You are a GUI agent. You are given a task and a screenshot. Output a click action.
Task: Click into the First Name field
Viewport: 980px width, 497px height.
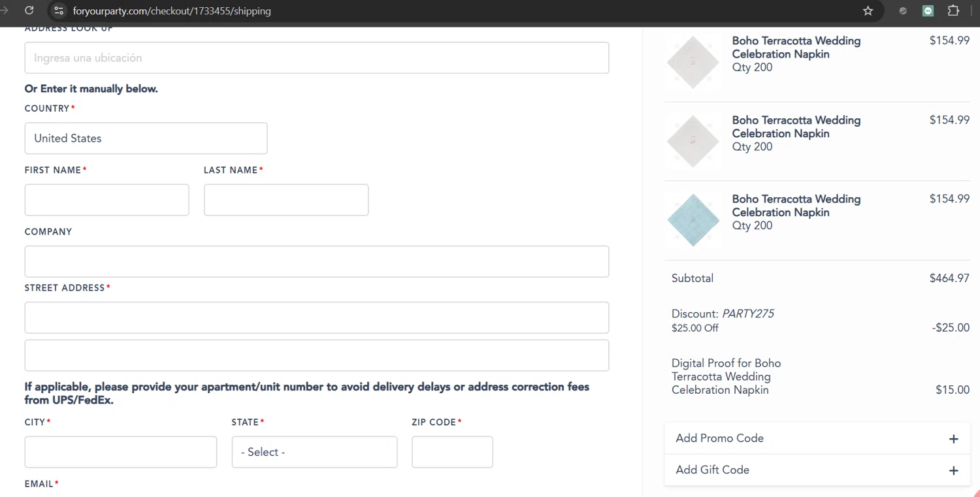[x=106, y=200]
